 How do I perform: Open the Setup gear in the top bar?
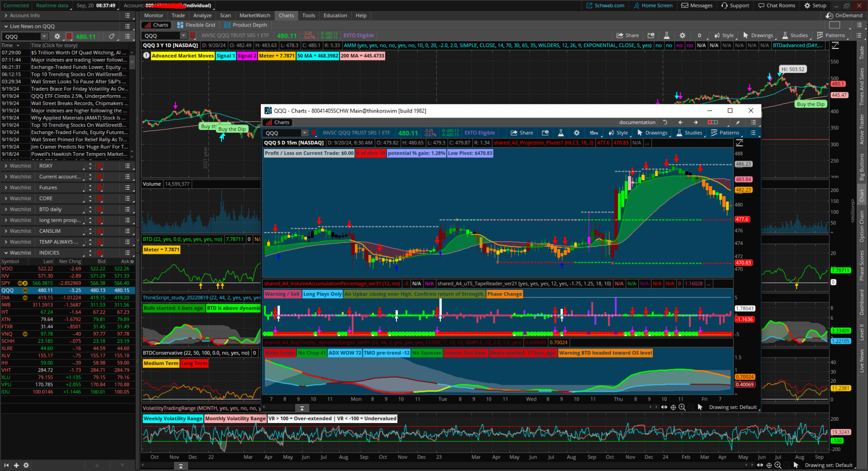click(815, 5)
